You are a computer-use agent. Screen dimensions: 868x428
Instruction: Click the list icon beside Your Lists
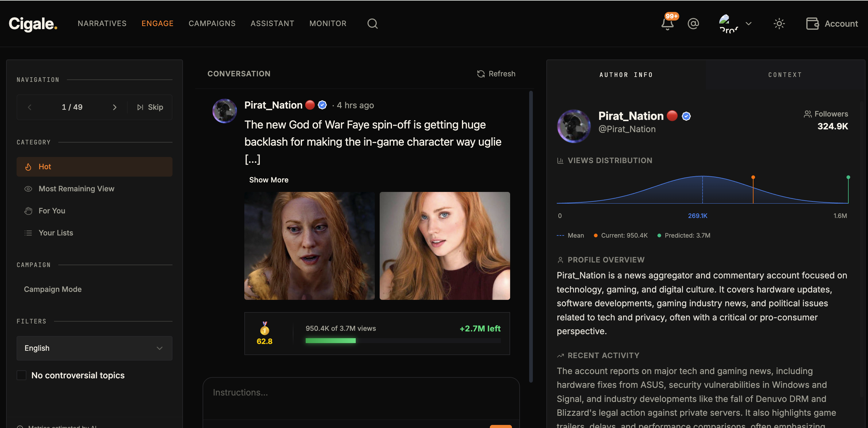(28, 233)
